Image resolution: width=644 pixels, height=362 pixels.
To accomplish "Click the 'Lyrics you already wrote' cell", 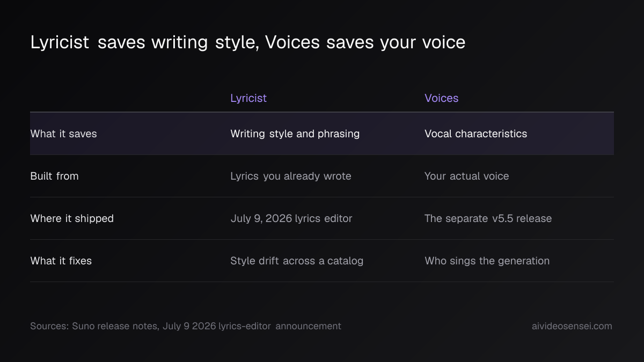I will 291,176.
